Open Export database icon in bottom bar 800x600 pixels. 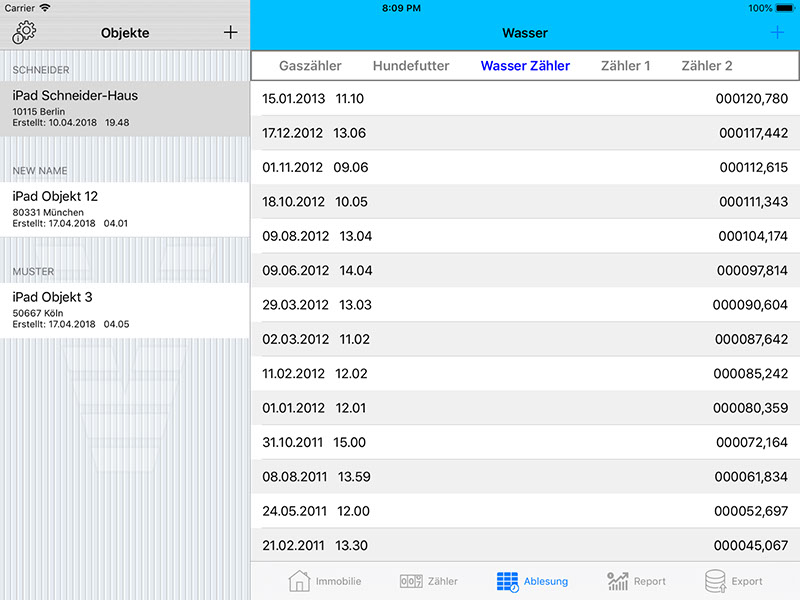pyautogui.click(x=715, y=581)
